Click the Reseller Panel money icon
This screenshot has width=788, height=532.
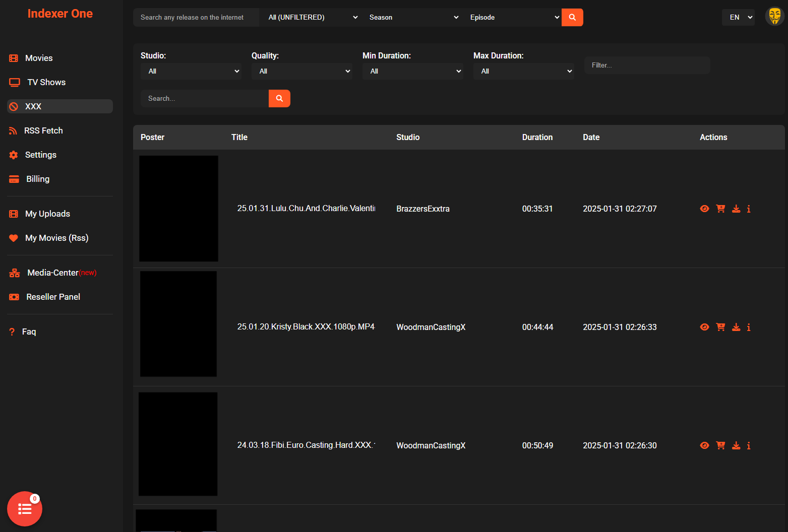(x=14, y=297)
